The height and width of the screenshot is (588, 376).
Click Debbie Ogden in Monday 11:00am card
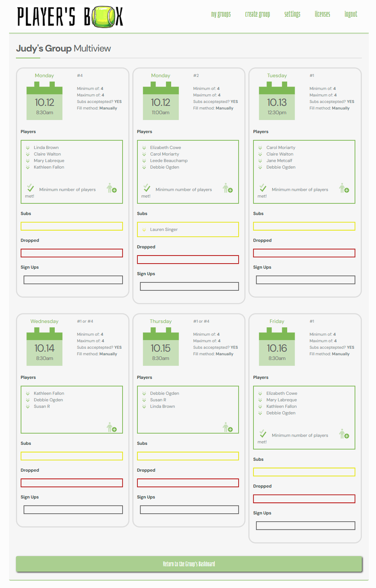click(164, 167)
